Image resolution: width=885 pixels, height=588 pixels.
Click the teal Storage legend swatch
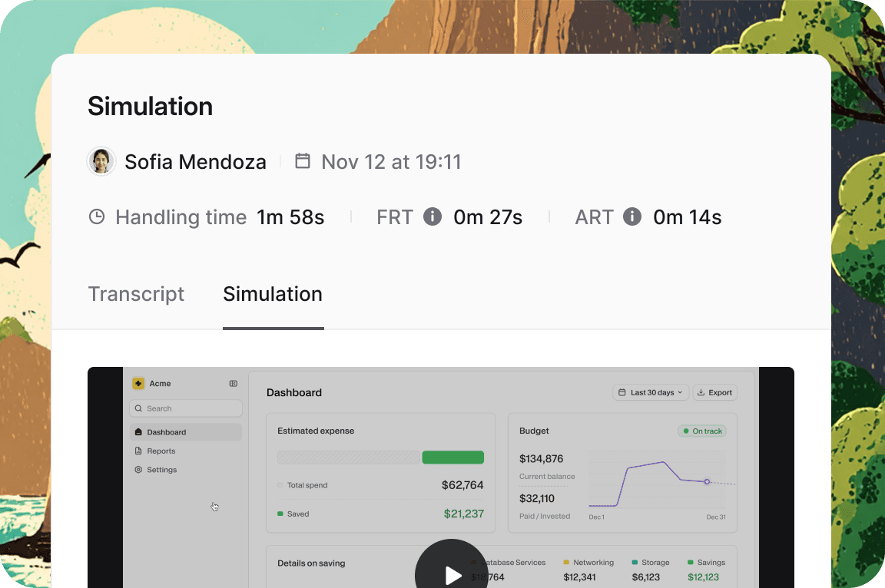point(635,562)
